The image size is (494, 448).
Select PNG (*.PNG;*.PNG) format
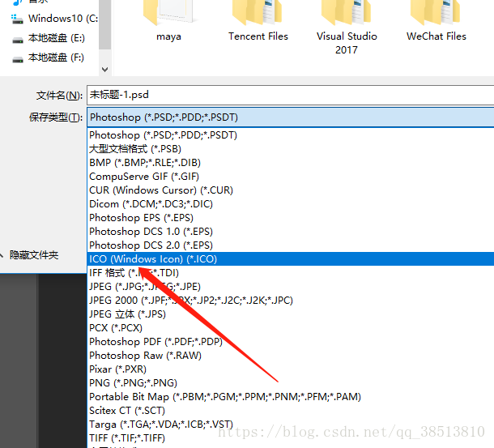click(x=291, y=382)
